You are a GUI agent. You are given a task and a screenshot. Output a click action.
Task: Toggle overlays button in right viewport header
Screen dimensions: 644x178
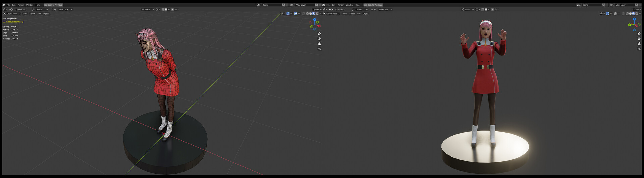pyautogui.click(x=615, y=14)
